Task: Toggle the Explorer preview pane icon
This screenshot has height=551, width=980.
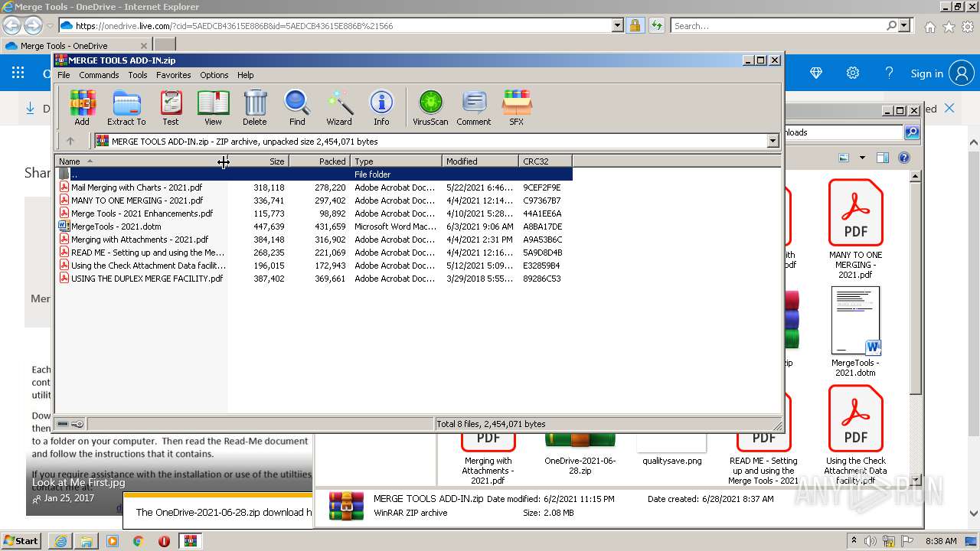Action: coord(882,158)
